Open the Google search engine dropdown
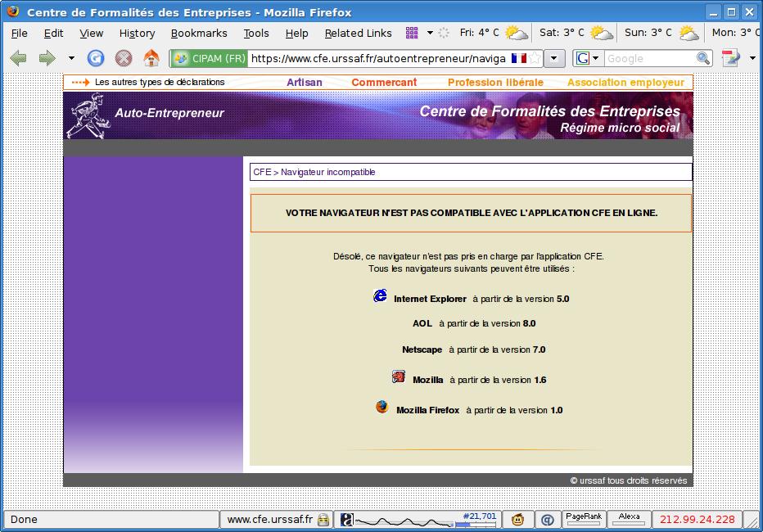This screenshot has width=763, height=532. tap(596, 58)
